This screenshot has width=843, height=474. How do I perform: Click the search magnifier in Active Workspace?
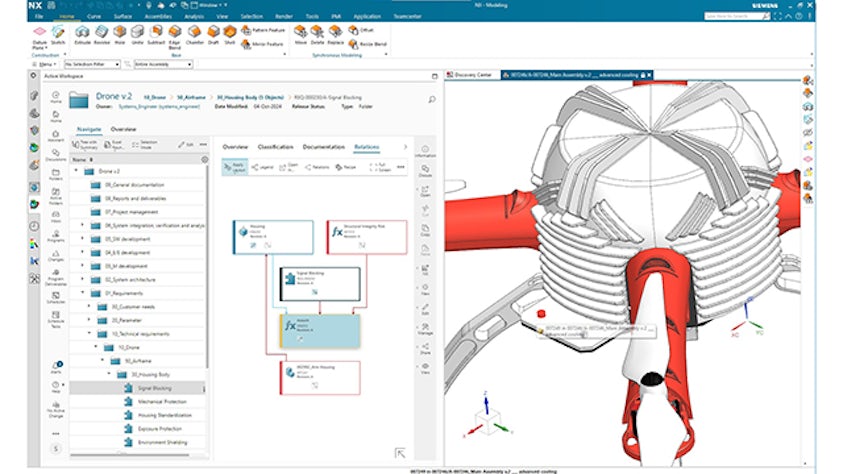pyautogui.click(x=432, y=99)
